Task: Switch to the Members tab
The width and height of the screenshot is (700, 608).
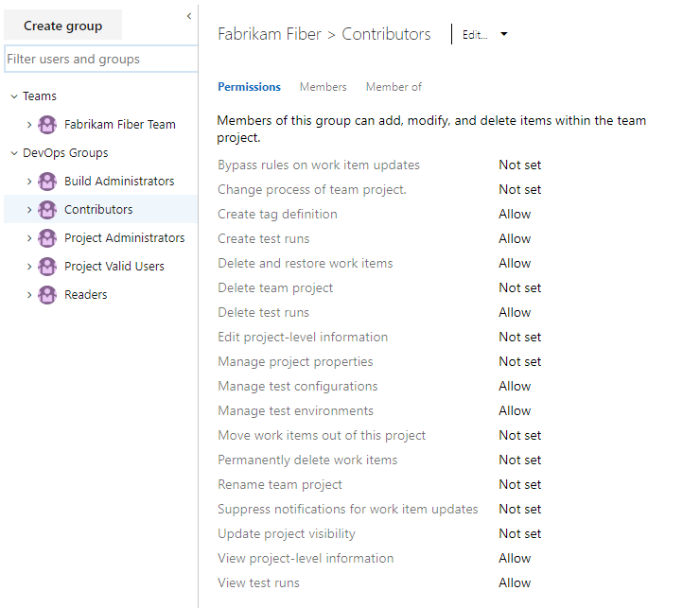Action: [x=324, y=87]
